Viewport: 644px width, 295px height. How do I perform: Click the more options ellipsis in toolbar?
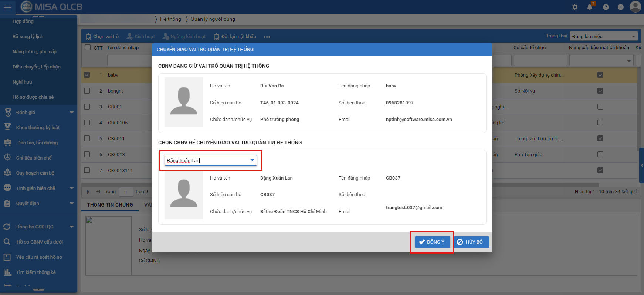267,37
